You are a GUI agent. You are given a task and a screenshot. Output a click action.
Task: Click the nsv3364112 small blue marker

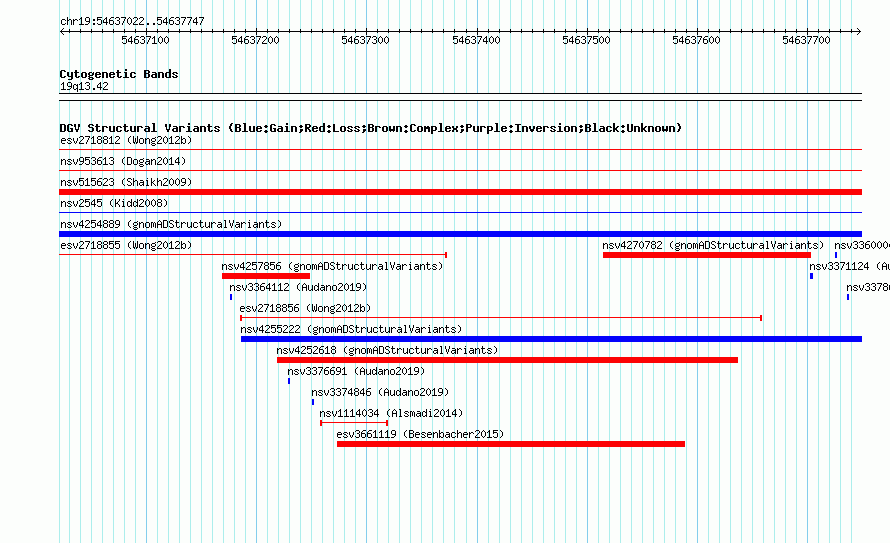[231, 297]
